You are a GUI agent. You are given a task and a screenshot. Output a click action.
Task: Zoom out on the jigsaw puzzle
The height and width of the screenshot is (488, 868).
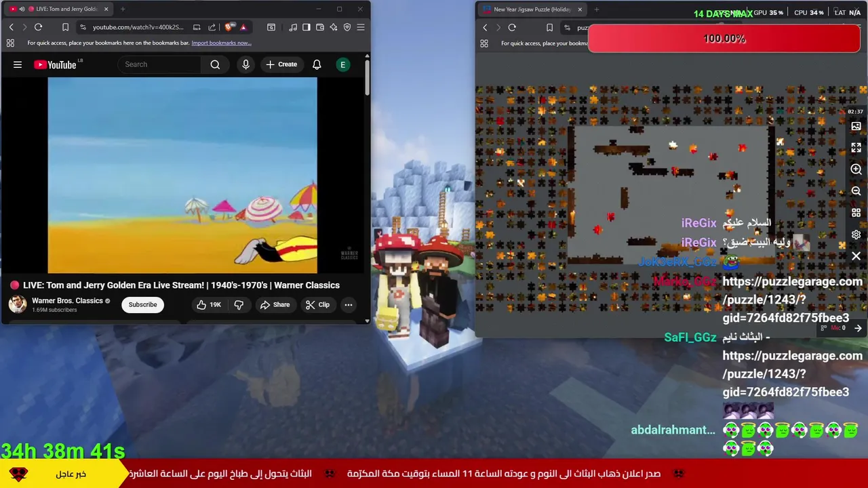tap(856, 191)
